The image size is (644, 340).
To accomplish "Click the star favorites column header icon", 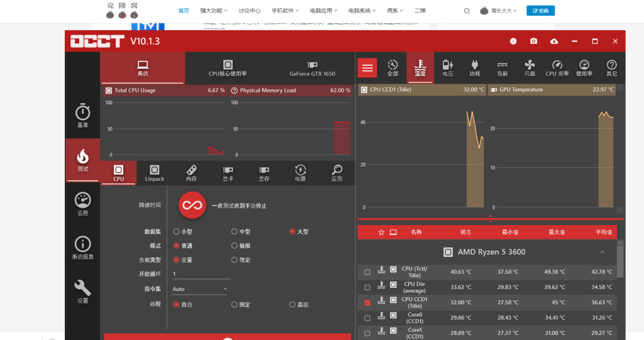I will click(381, 233).
